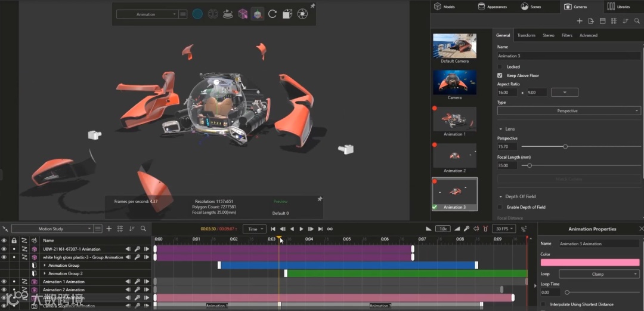
Task: Go to previous keyframe of Animation 2 Animation
Action: tap(128, 290)
